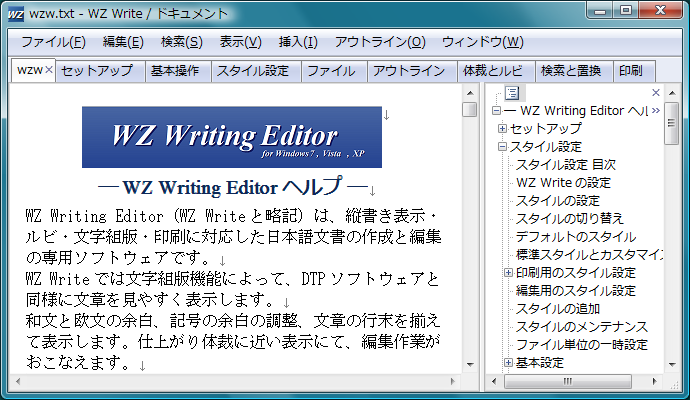Click the document's horizontal scrollbar left arrow
Screen dimensions: 690x400
[18, 381]
